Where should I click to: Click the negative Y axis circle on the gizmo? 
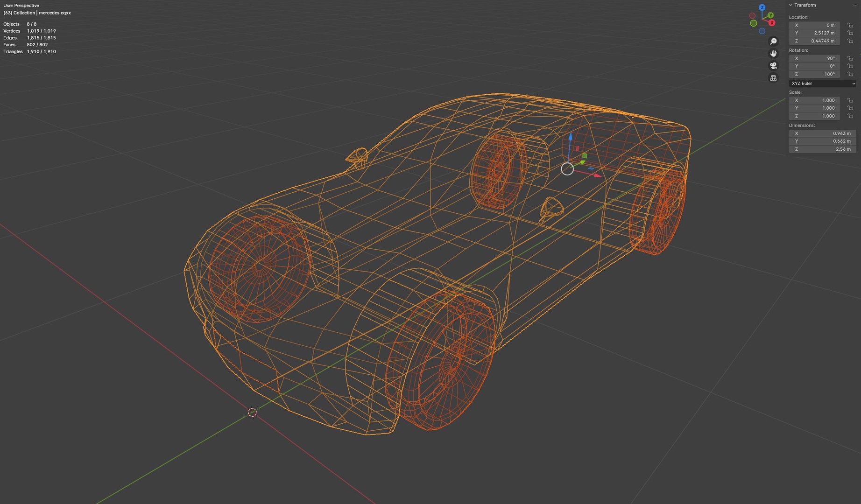pos(754,23)
